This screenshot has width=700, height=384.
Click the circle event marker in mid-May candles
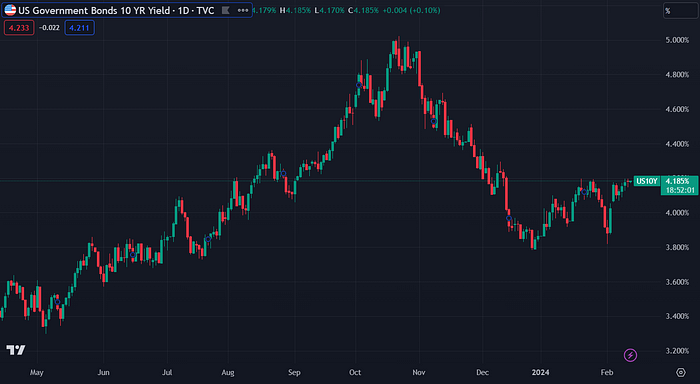pyautogui.click(x=57, y=302)
